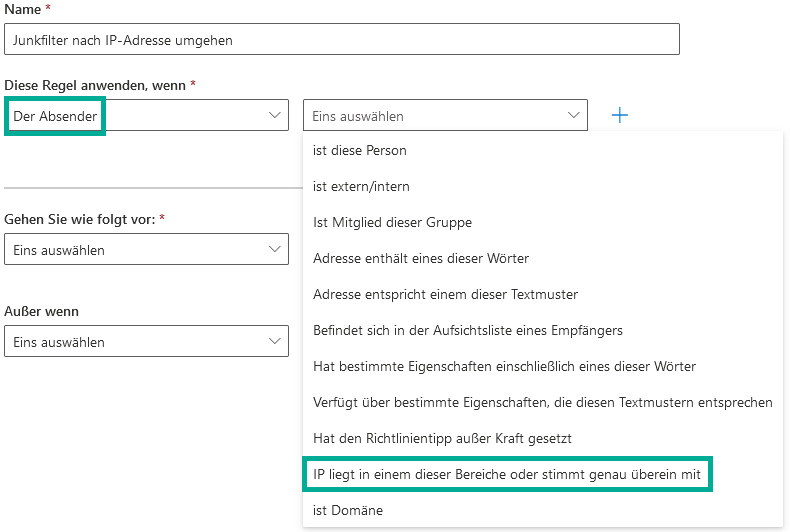Click the rule Name text field
The height and width of the screenshot is (532, 790).
341,40
